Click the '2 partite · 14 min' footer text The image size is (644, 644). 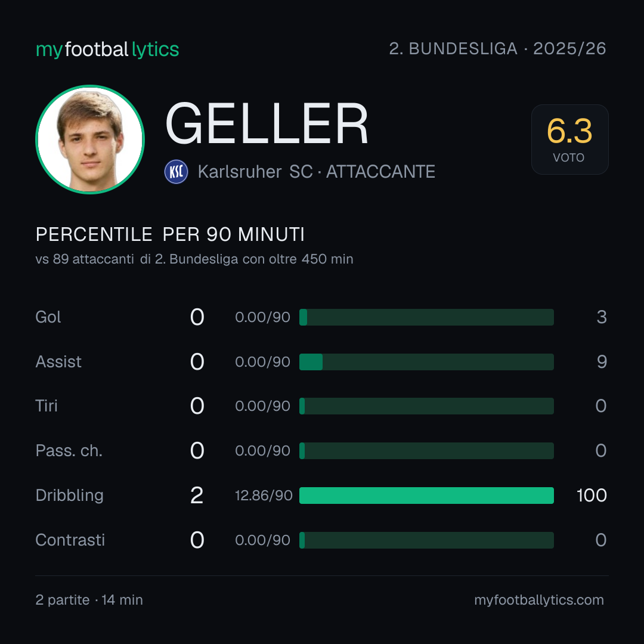89,600
